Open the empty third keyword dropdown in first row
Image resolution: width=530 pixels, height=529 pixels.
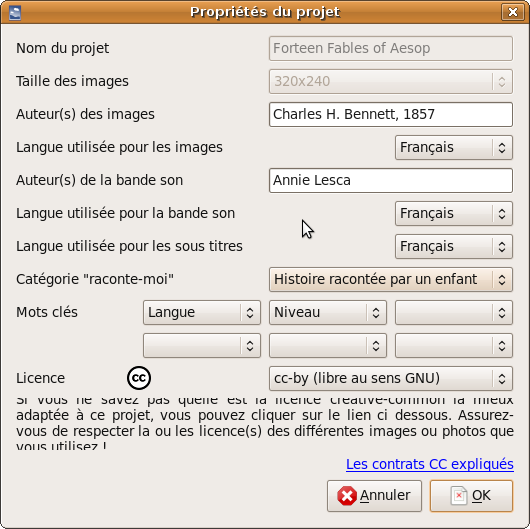[x=454, y=312]
